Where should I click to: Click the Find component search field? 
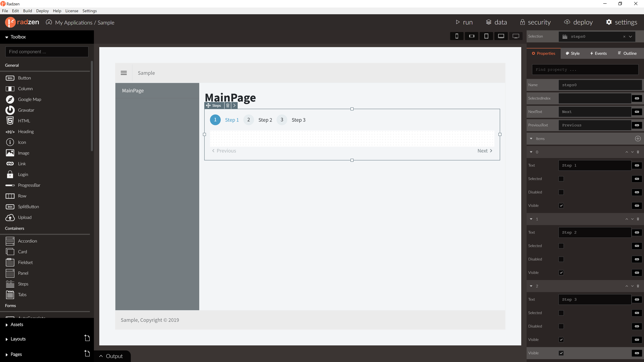(47, 52)
